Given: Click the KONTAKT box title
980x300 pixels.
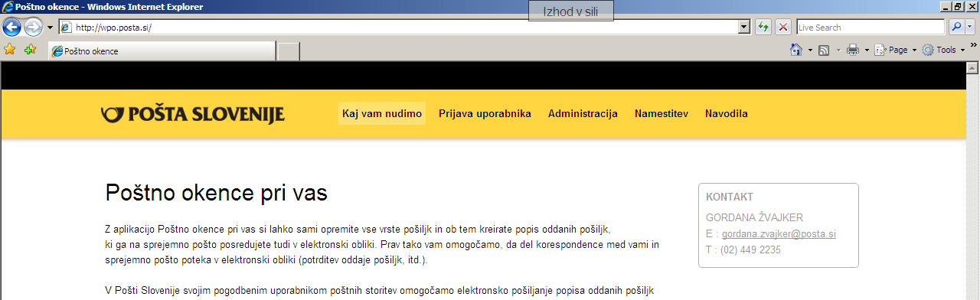Looking at the screenshot, I should [730, 197].
